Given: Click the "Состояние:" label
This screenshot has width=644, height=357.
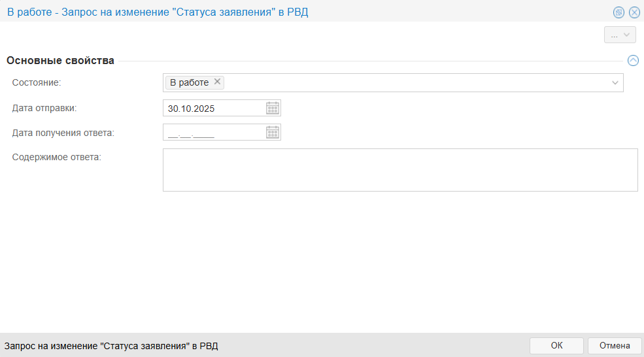Looking at the screenshot, I should (x=37, y=82).
